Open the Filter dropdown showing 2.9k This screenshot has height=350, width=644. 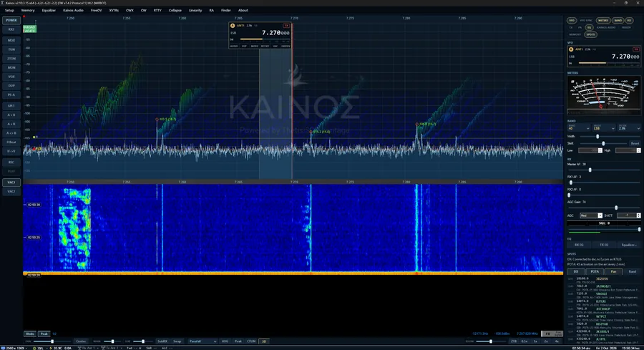(x=629, y=127)
